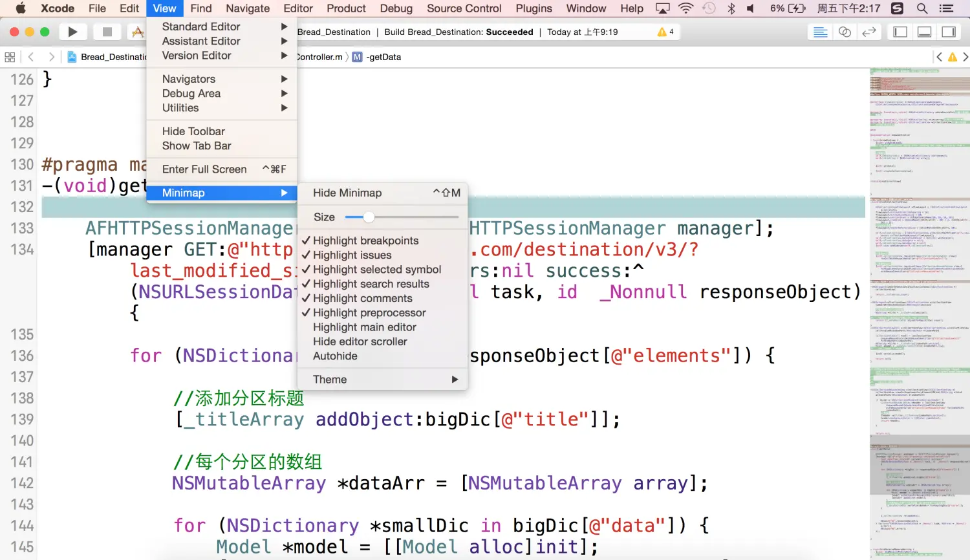Expand the Standard Editor submenu
This screenshot has width=970, height=560.
tap(222, 27)
